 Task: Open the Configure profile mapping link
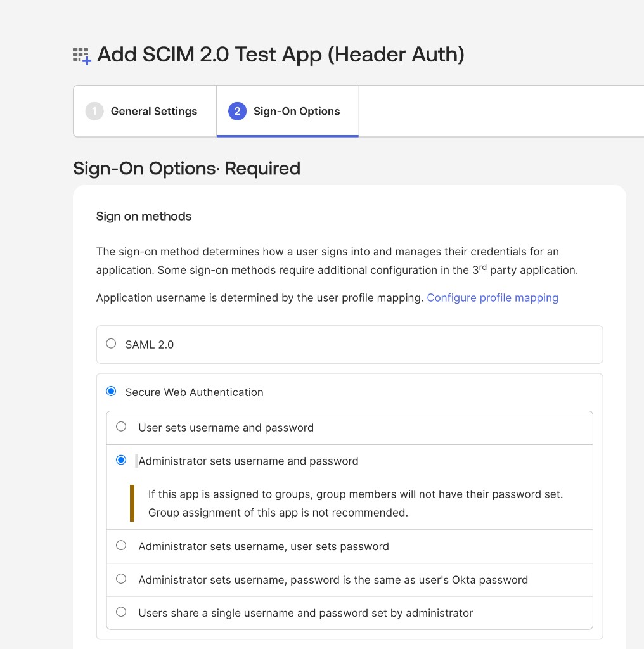(493, 298)
